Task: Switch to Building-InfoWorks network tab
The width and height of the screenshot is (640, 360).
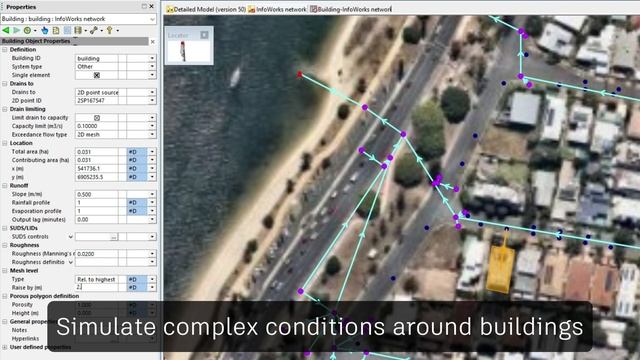Action: click(x=350, y=9)
